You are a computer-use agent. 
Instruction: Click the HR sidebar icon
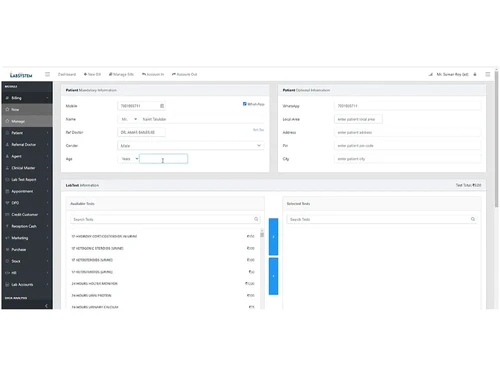(x=7, y=273)
